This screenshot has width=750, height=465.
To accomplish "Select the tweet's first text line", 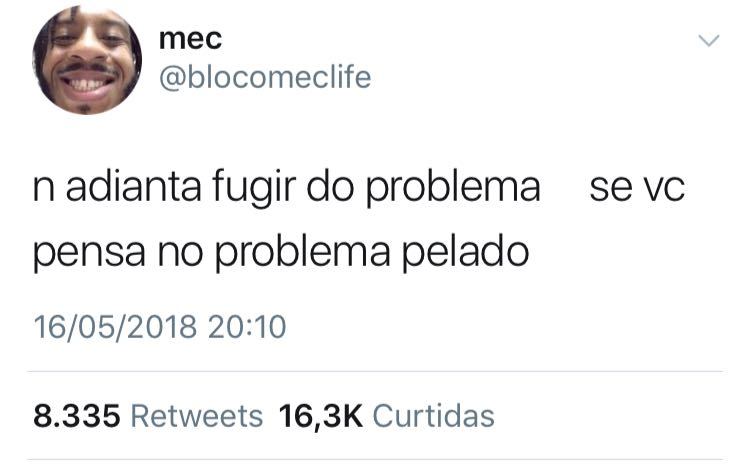I will coord(359,188).
